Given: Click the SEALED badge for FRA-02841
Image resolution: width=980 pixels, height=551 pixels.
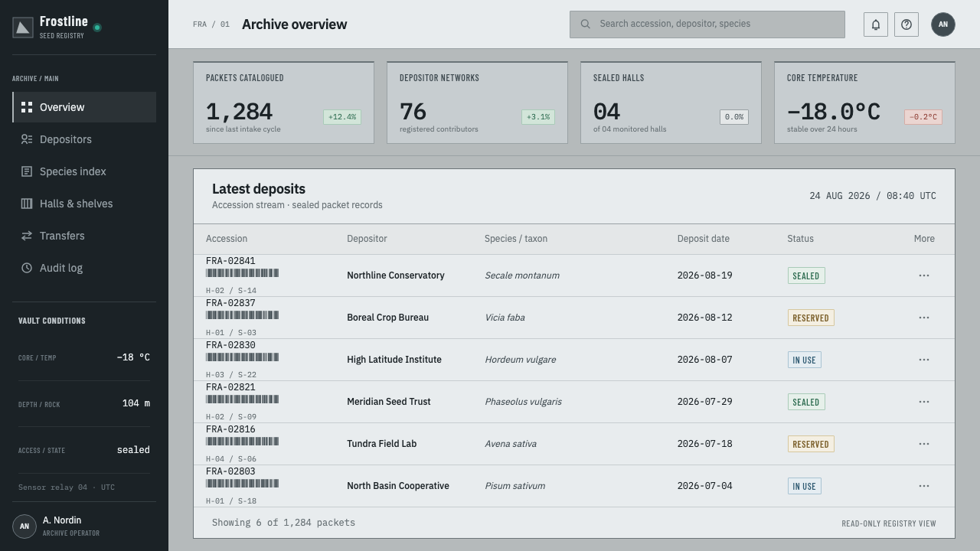Looking at the screenshot, I should point(806,275).
